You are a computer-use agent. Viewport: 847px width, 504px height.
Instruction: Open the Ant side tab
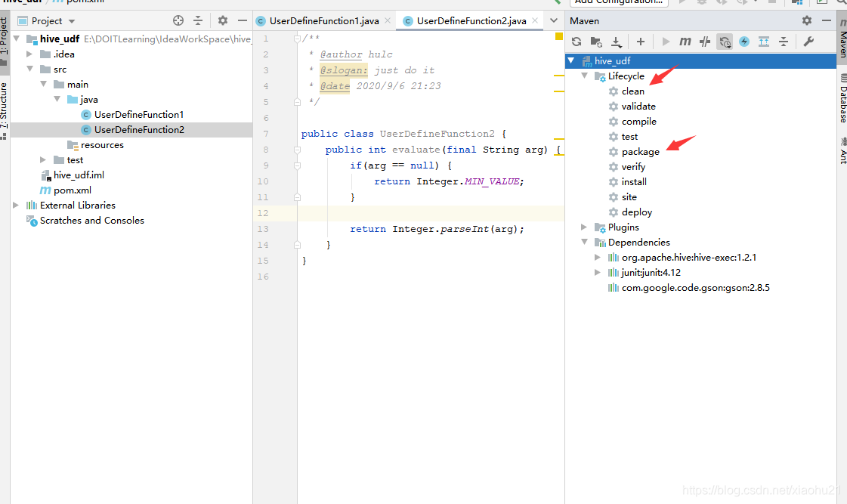tap(842, 150)
